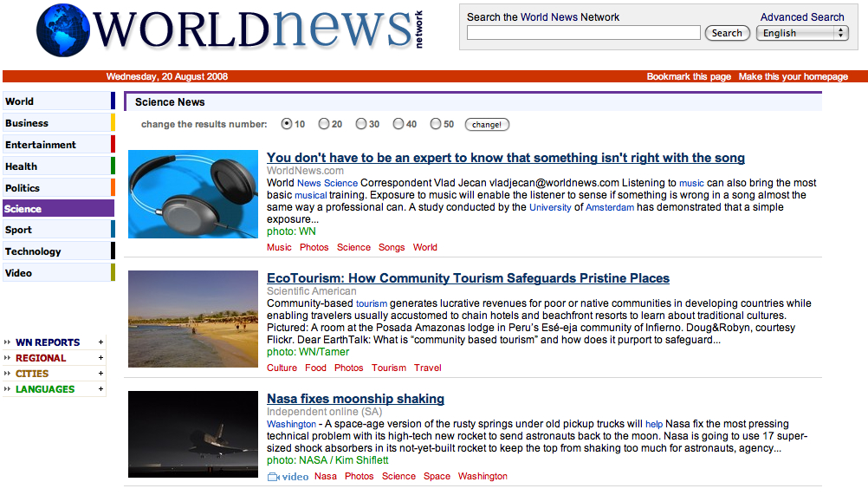The height and width of the screenshot is (495, 868).
Task: Click Amsterdam link in first article text
Action: click(610, 208)
